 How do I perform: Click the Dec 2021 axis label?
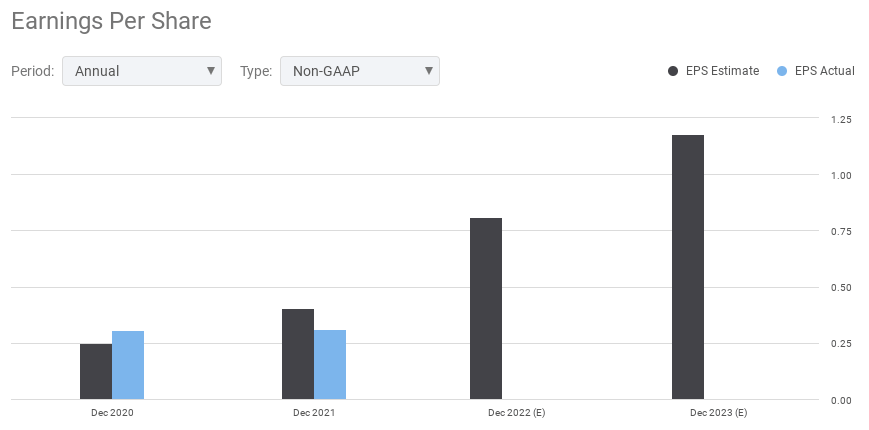[x=314, y=412]
